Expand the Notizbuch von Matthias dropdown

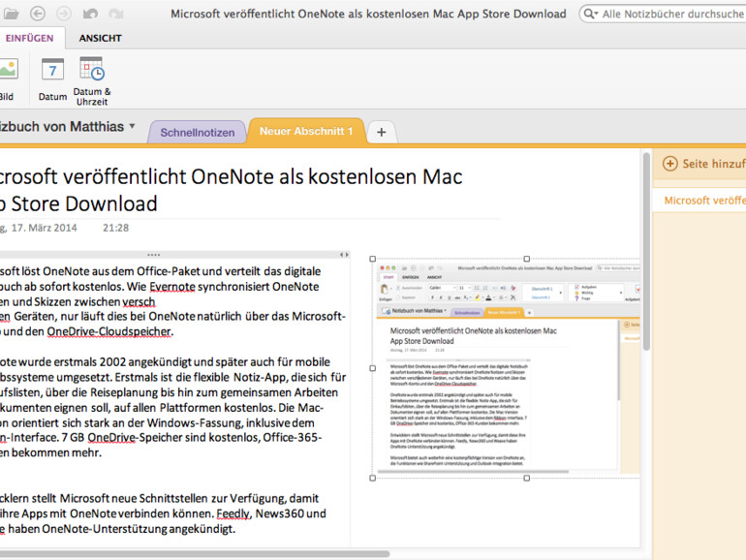point(132,126)
